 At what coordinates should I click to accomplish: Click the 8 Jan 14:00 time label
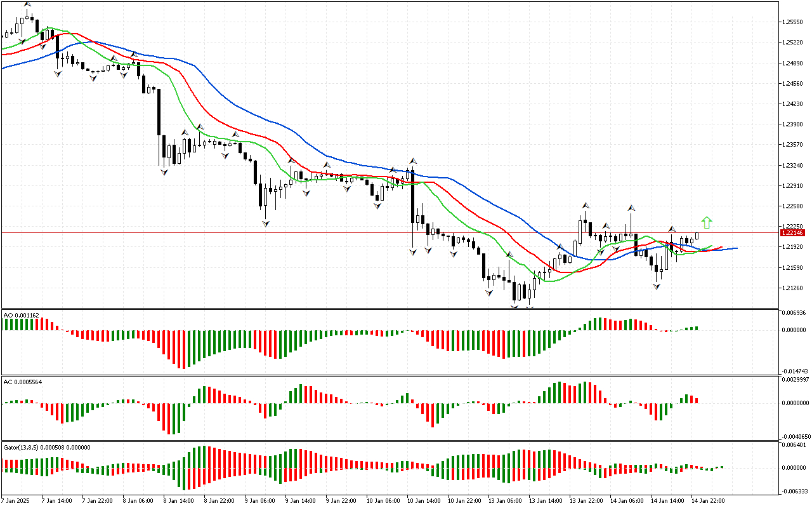(x=179, y=500)
